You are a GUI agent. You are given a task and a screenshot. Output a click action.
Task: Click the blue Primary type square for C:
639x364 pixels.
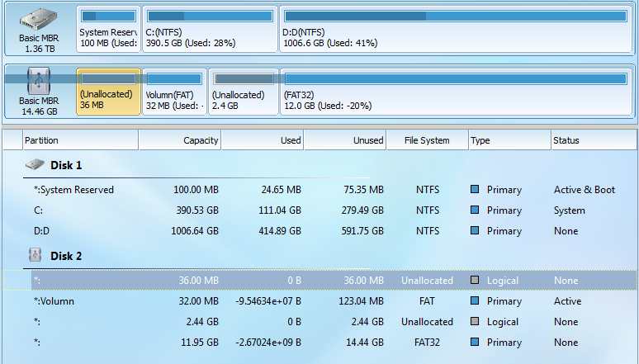click(x=475, y=210)
